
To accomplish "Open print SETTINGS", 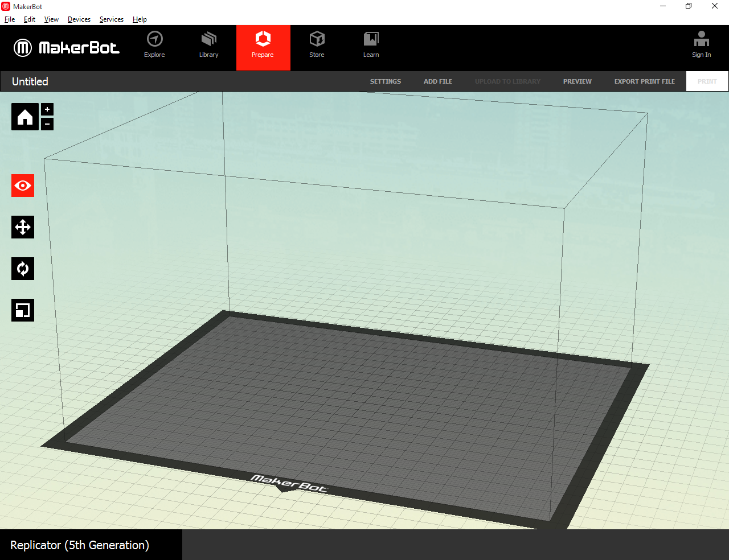I will click(x=386, y=81).
